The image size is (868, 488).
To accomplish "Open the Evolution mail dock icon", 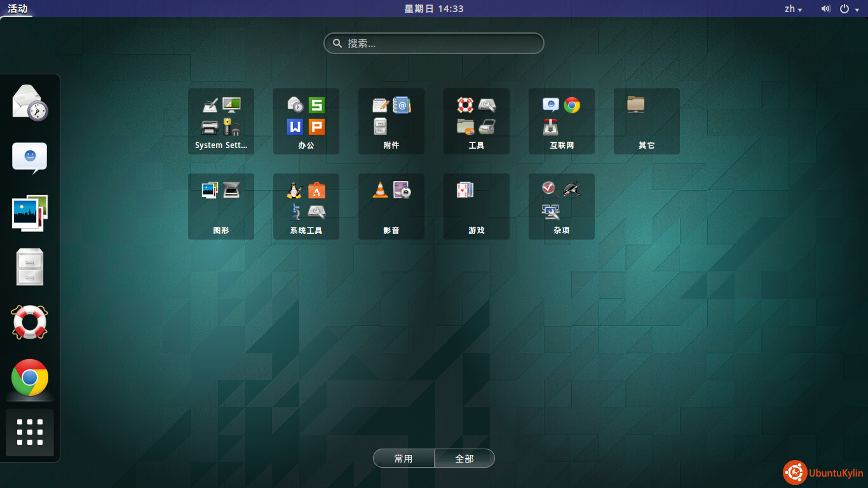I will pos(30,102).
